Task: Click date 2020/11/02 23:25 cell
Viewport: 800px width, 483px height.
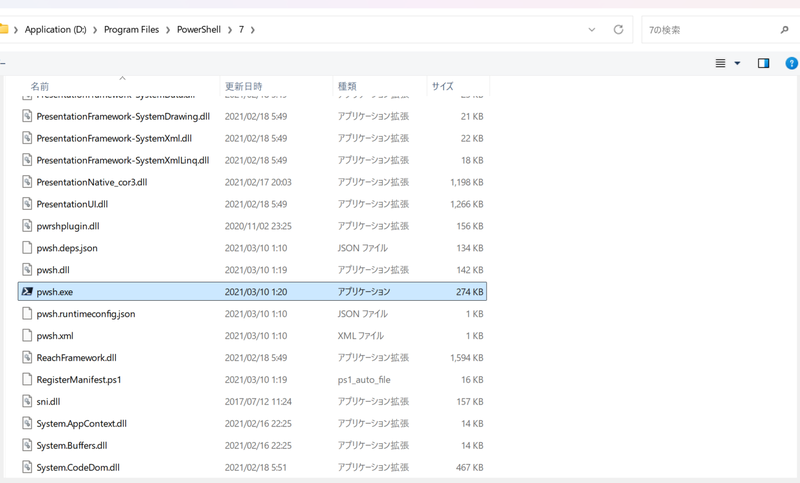Action: click(x=258, y=226)
